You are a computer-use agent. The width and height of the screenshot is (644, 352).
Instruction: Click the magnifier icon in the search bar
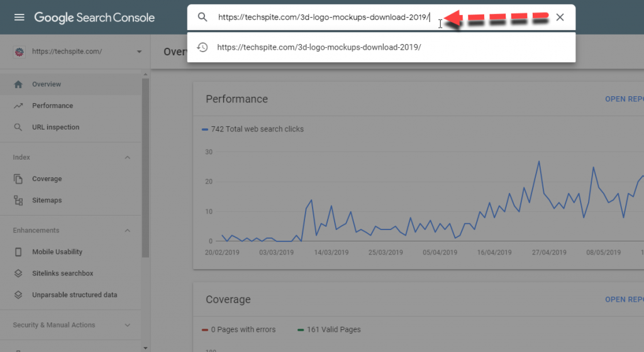(x=203, y=17)
